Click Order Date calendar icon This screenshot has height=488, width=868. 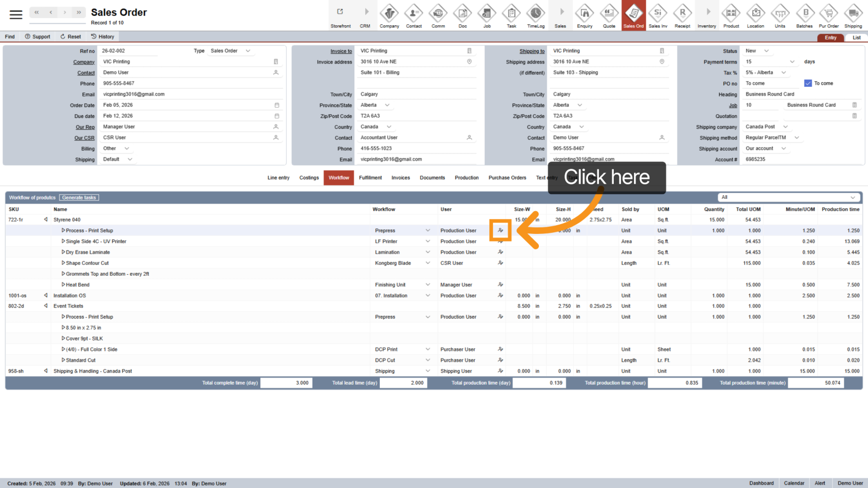(x=276, y=105)
